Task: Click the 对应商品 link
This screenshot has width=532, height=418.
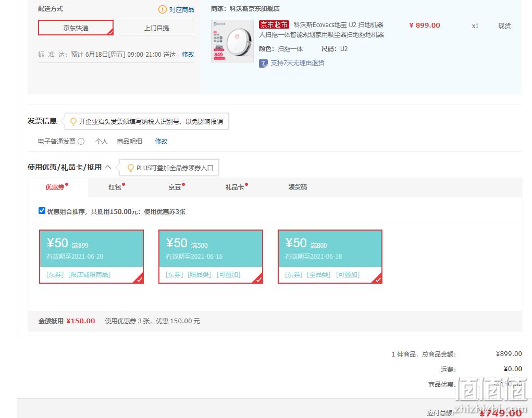Action: tap(182, 9)
